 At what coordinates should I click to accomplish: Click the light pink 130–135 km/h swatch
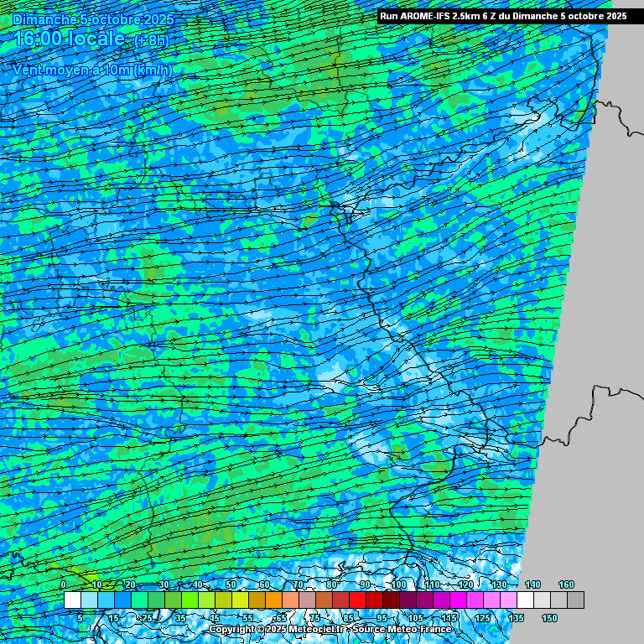pos(508,600)
